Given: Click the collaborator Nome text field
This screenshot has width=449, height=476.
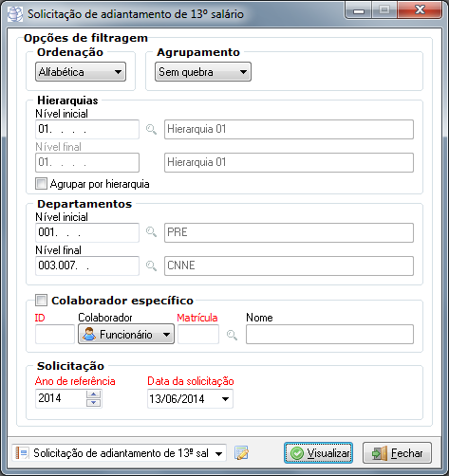Looking at the screenshot, I should point(329,334).
